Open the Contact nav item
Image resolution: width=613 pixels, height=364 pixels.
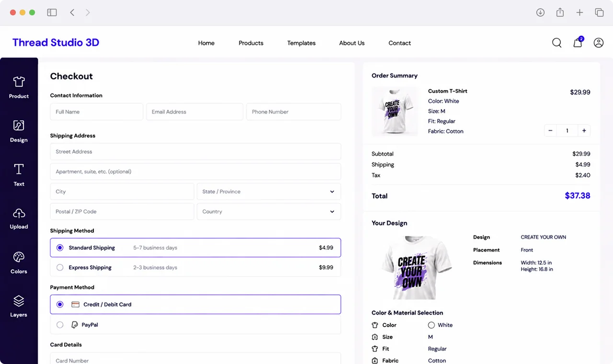pos(399,43)
